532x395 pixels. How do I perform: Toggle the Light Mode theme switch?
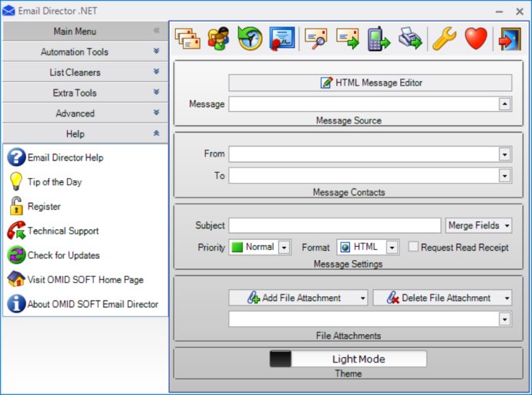(348, 359)
